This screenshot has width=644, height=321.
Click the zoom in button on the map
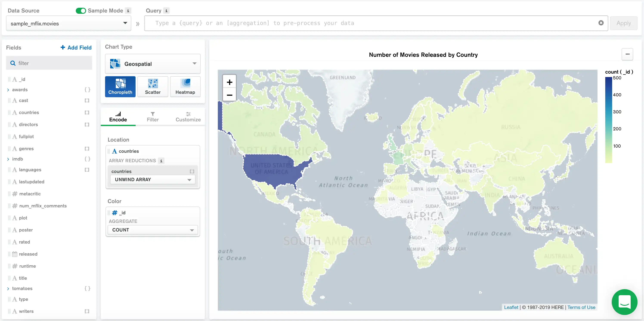[229, 82]
